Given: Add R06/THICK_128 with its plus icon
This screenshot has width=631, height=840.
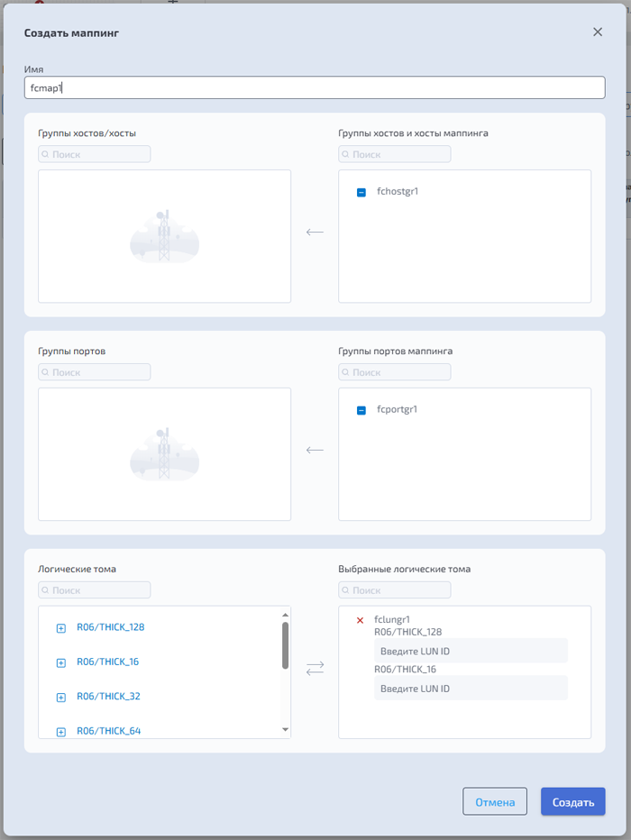Looking at the screenshot, I should [61, 628].
